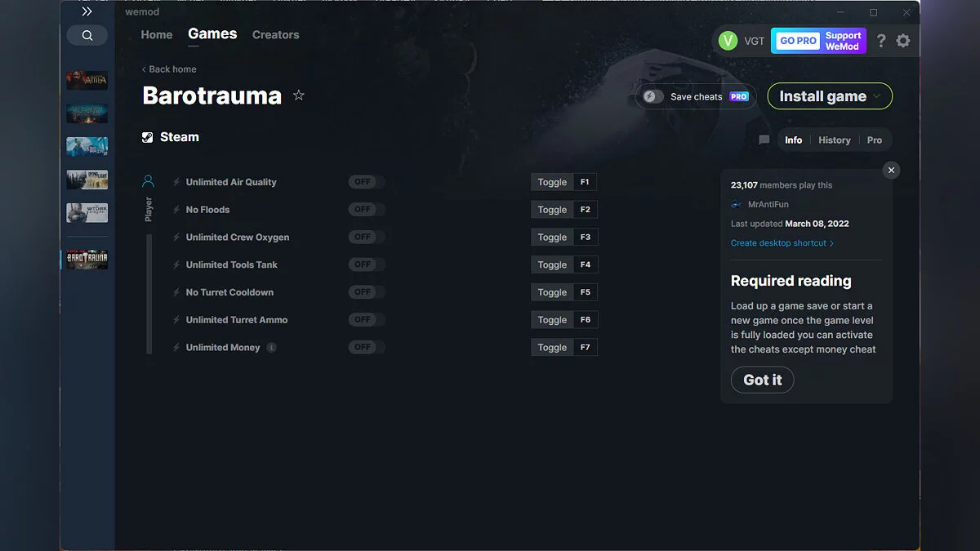Click Create desktop shortcut

click(779, 242)
